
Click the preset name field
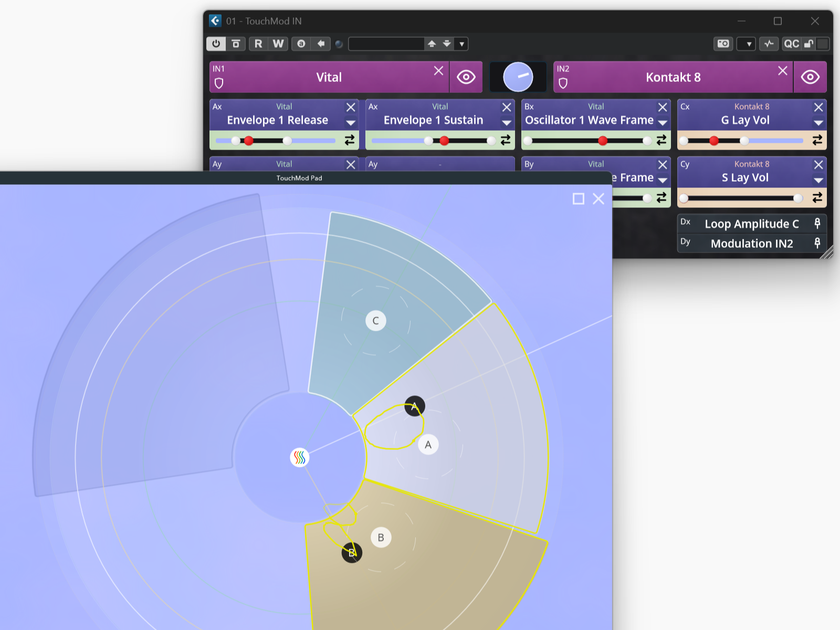(386, 44)
